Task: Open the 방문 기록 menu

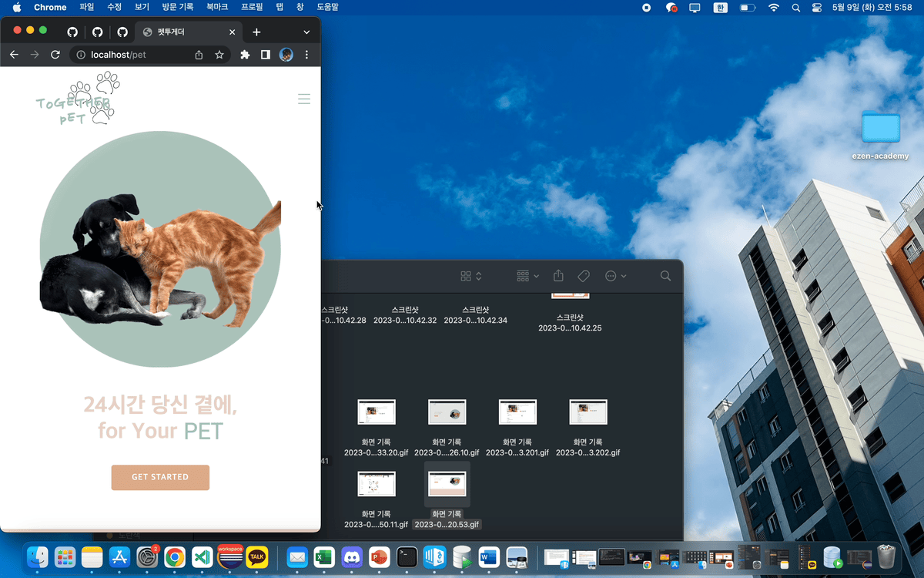Action: 178,7
